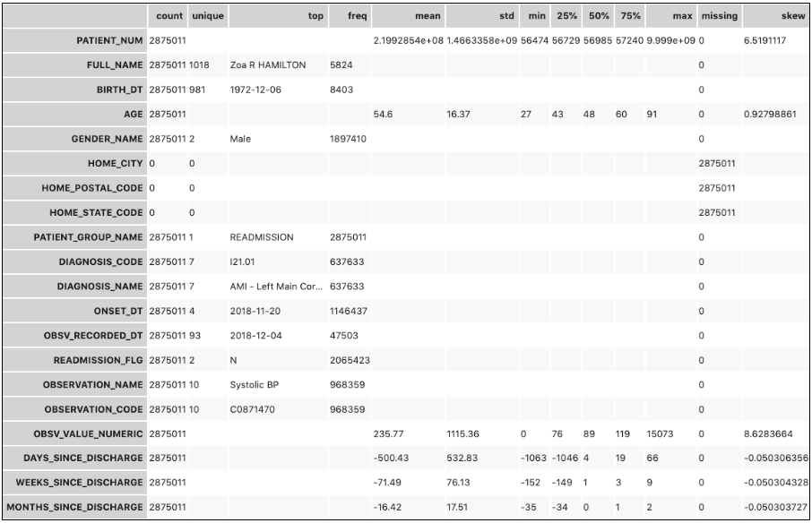Select the DIAGNOSIS_CODE row label
Viewport: 812px width, 523px height.
[75, 261]
